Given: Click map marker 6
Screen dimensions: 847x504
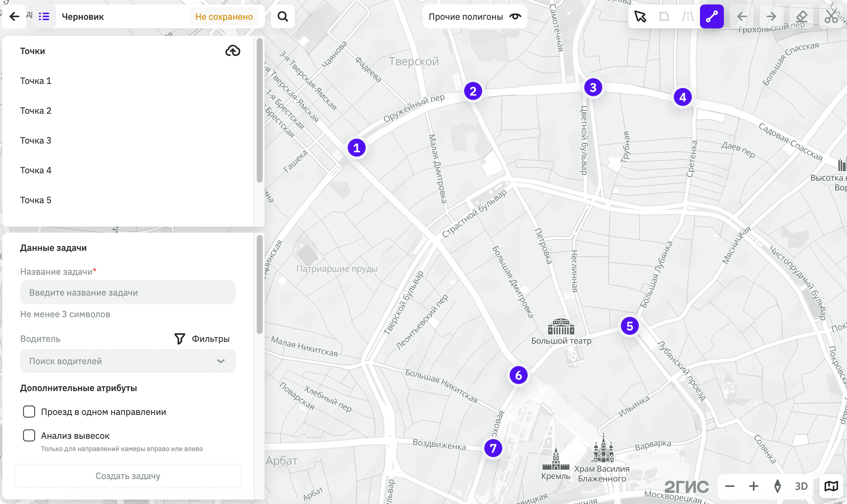Looking at the screenshot, I should (x=518, y=375).
